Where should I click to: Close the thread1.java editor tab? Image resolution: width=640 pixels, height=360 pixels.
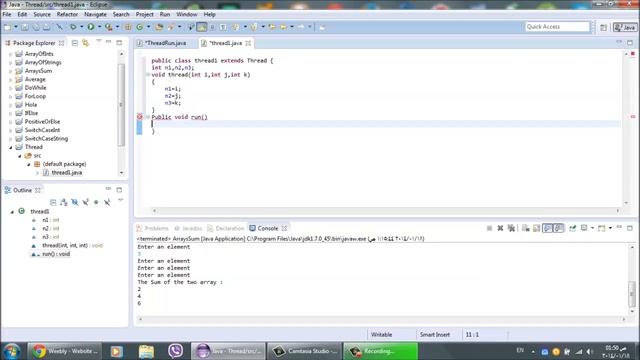tap(248, 43)
